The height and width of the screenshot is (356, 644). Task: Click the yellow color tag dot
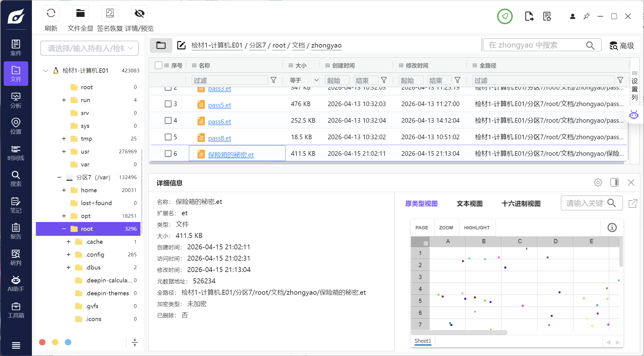coord(55,342)
